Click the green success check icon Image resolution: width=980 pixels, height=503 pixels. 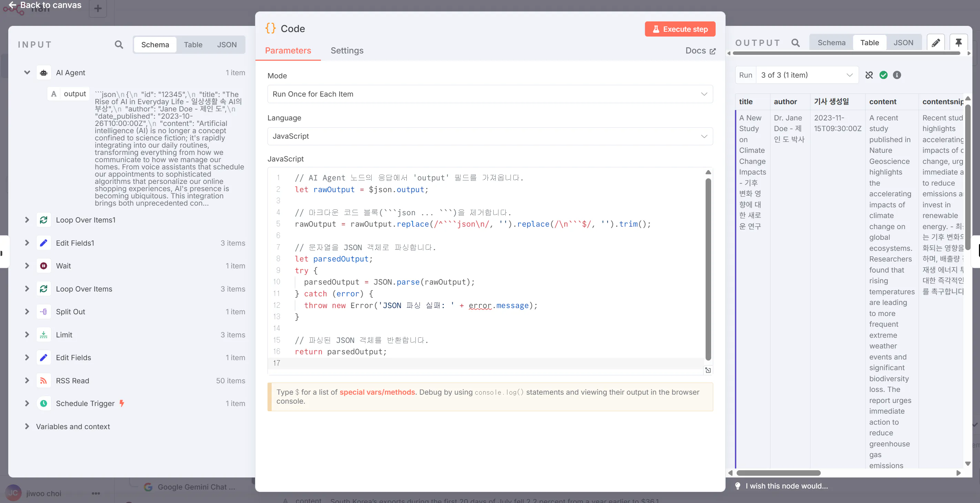tap(883, 75)
